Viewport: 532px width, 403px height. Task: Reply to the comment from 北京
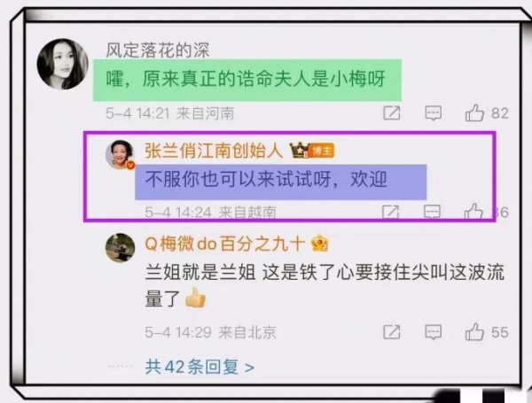coord(434,332)
